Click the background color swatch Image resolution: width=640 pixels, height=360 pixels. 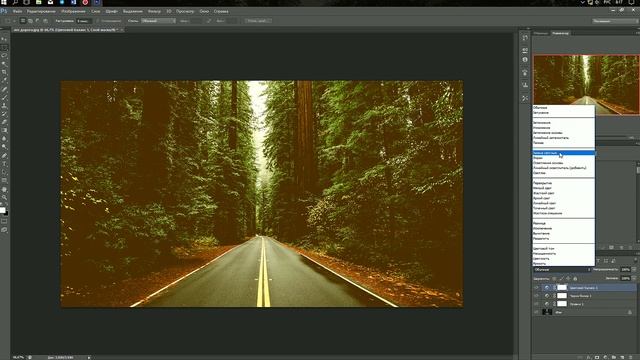tap(6, 213)
